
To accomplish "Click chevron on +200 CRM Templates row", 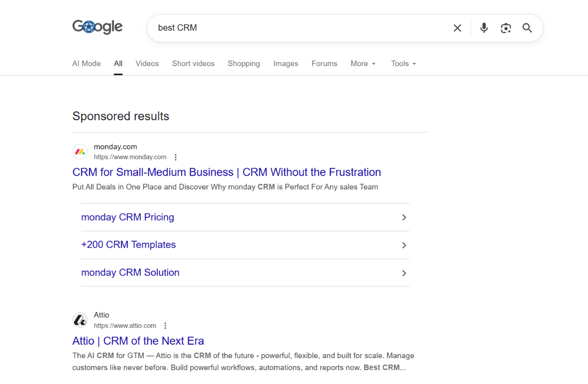I will point(404,245).
